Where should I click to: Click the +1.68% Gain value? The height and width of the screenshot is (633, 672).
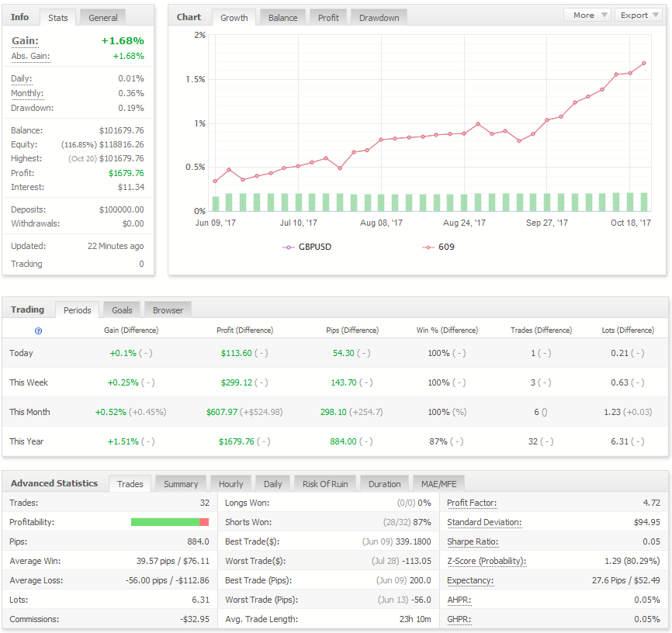[x=123, y=40]
